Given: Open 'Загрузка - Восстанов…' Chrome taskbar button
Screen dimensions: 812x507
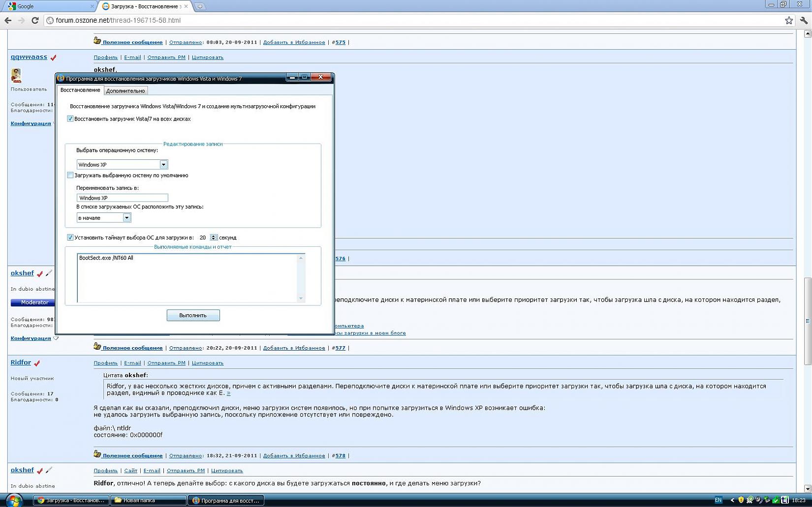Looking at the screenshot, I should coord(71,501).
